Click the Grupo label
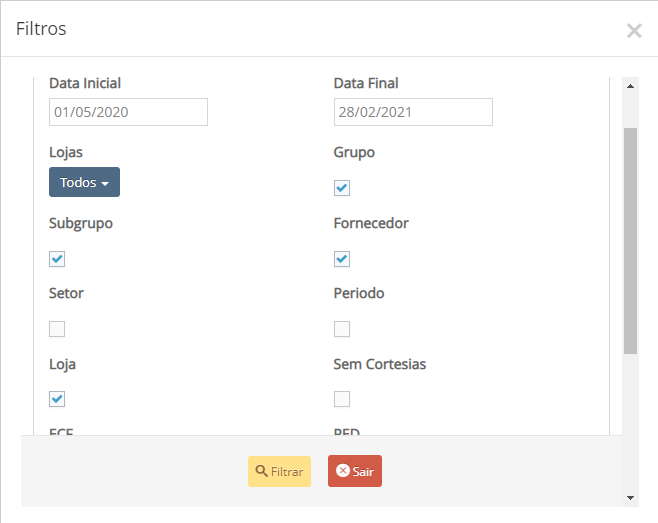This screenshot has width=658, height=523. click(x=354, y=152)
